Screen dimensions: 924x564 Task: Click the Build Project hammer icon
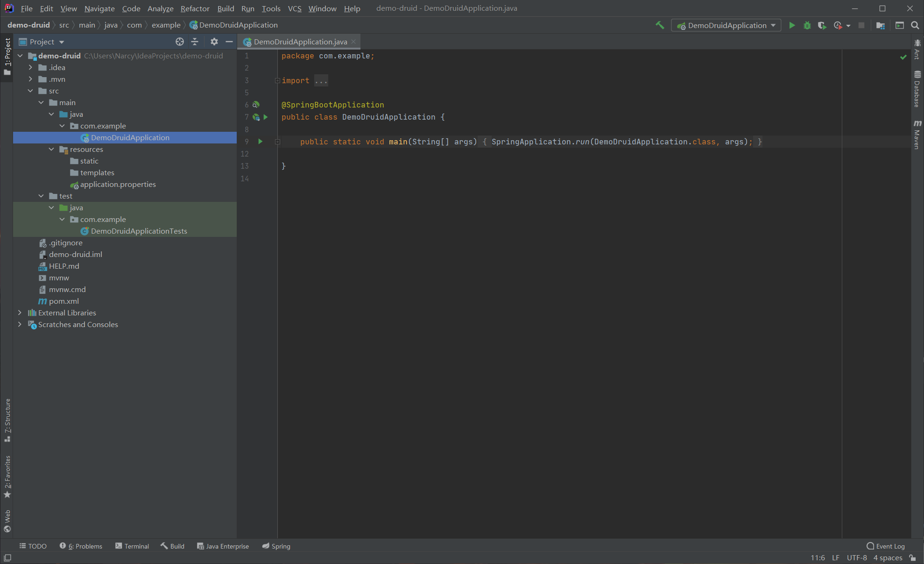(x=660, y=25)
